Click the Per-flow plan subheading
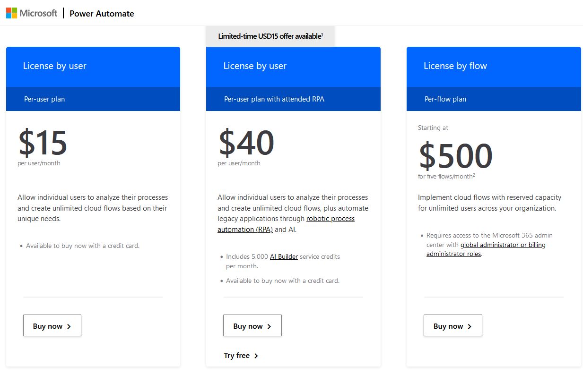The width and height of the screenshot is (583, 392). [445, 99]
